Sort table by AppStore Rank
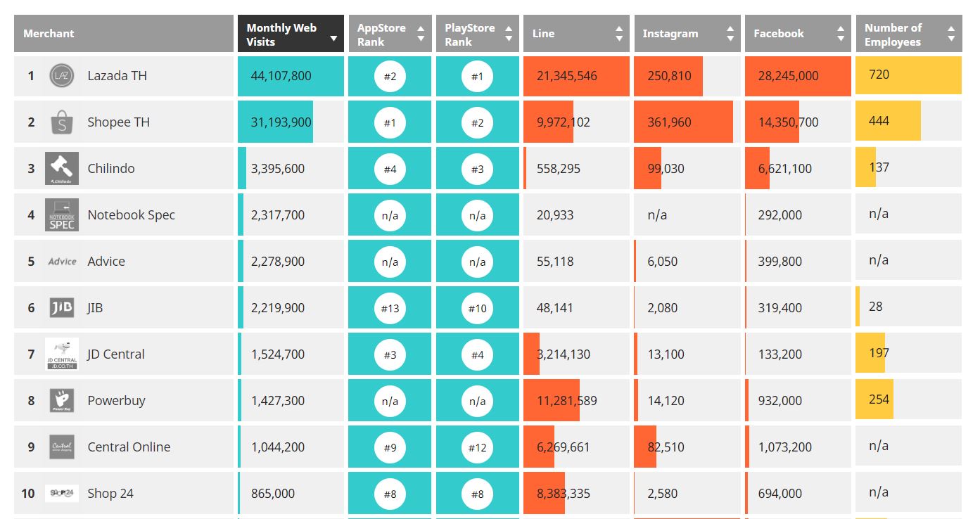Screen dimensions: 980x519 (390, 34)
